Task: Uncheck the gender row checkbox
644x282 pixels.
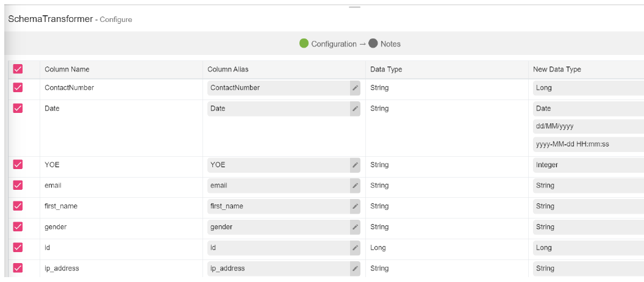Action: pyautogui.click(x=18, y=227)
